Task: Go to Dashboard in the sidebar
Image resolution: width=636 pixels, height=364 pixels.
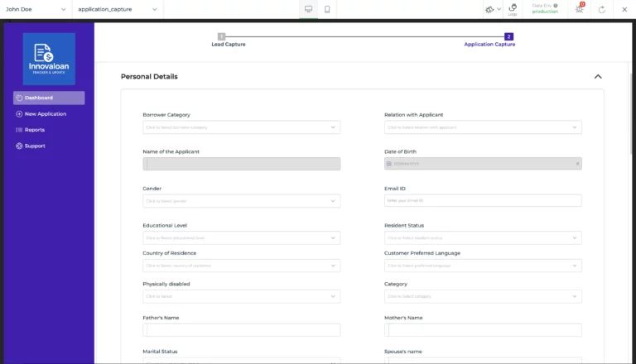Action: pos(49,98)
